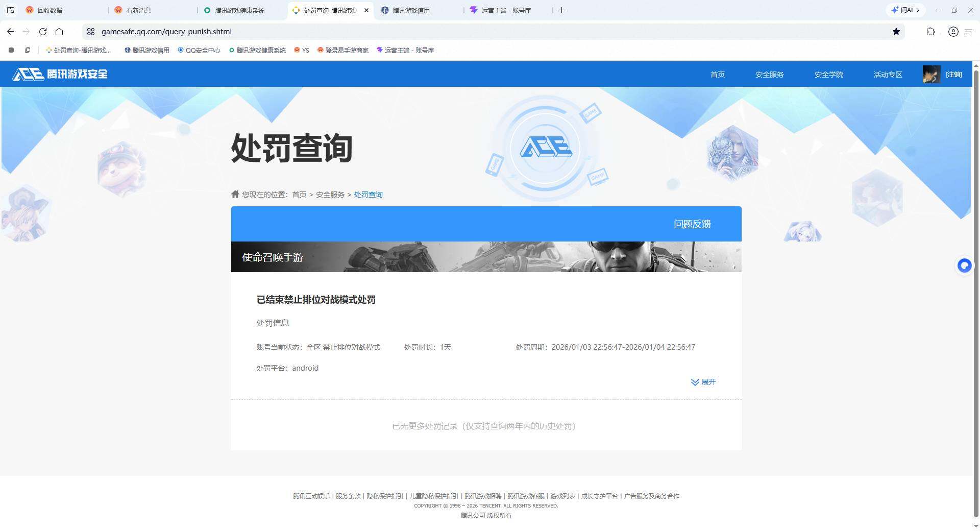Open 安全服务 navigation menu

coord(769,75)
